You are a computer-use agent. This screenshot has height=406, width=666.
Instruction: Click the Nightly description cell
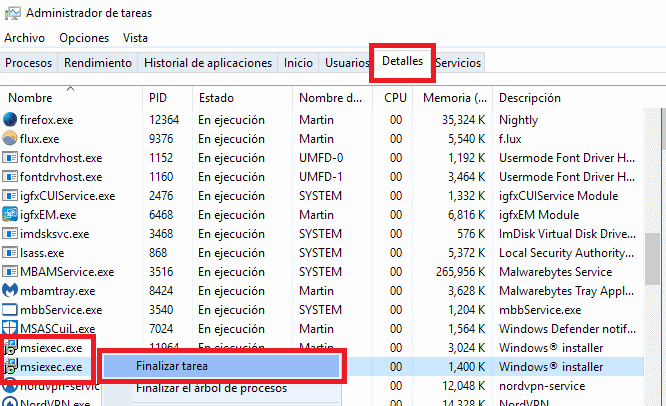pyautogui.click(x=519, y=120)
